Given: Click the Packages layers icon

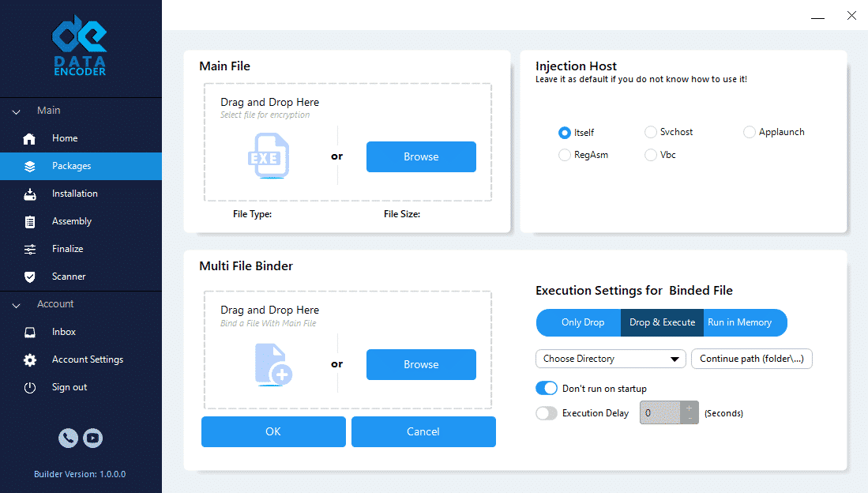Looking at the screenshot, I should point(30,166).
